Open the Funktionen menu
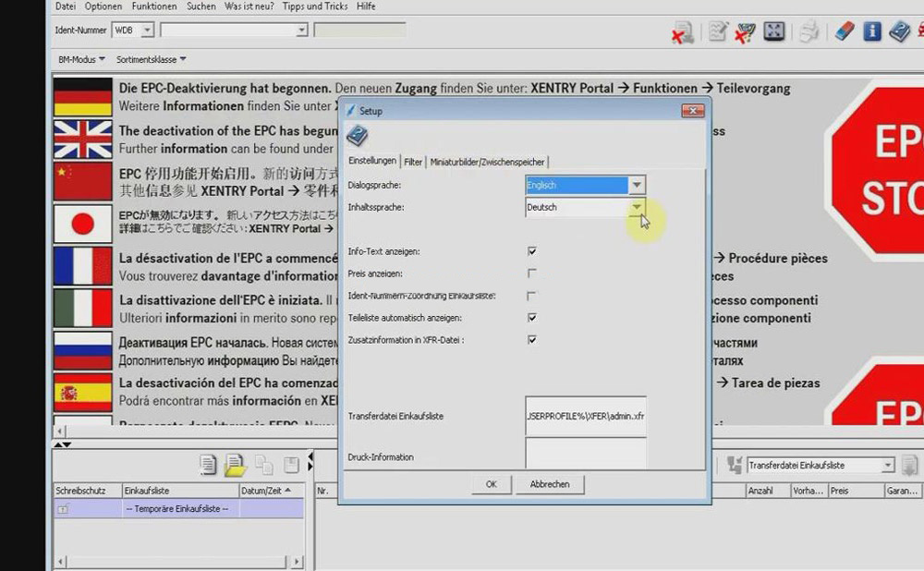The image size is (924, 571). pyautogui.click(x=154, y=6)
